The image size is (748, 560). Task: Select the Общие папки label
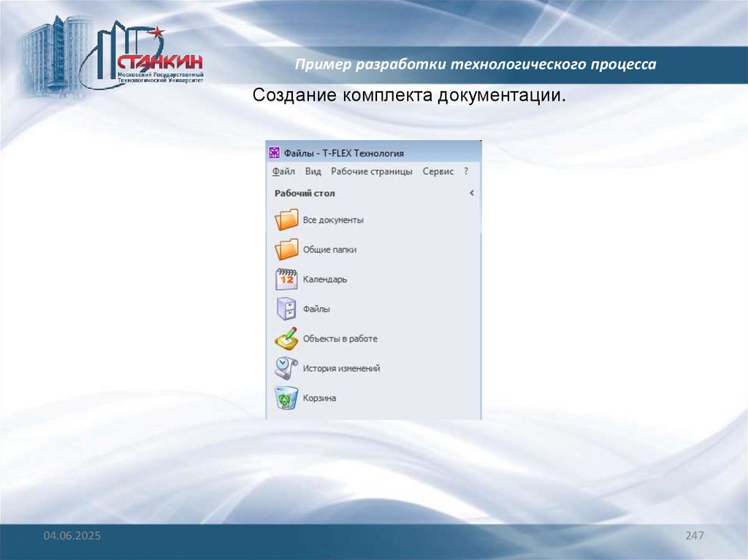pyautogui.click(x=329, y=250)
